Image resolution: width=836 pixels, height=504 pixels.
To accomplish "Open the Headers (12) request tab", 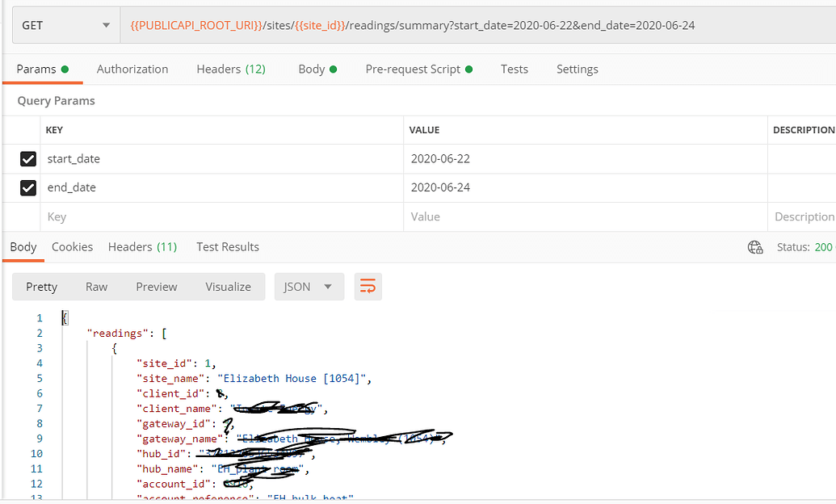I will click(231, 69).
